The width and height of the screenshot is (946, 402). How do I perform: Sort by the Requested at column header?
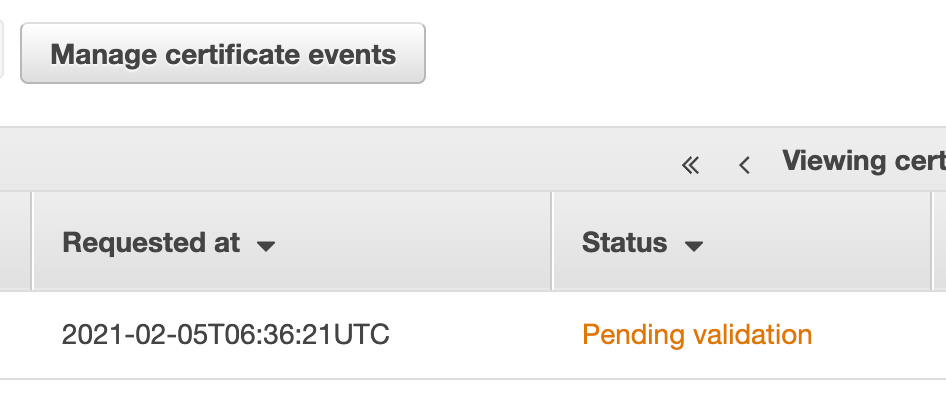click(x=151, y=243)
